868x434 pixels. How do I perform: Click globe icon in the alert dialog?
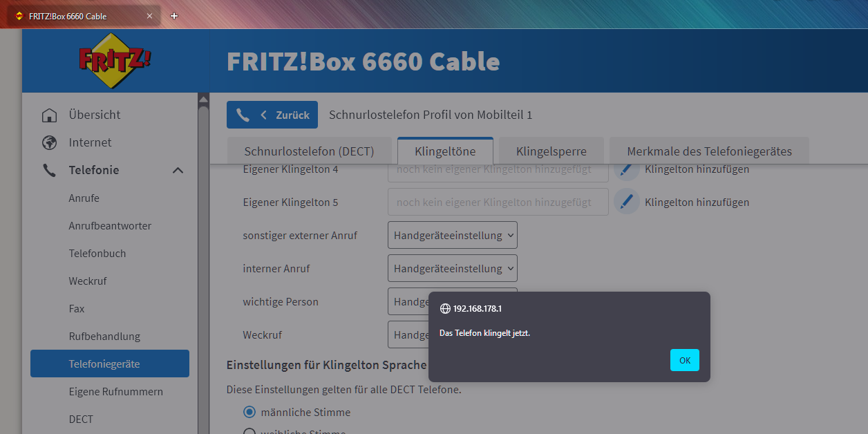coord(445,309)
